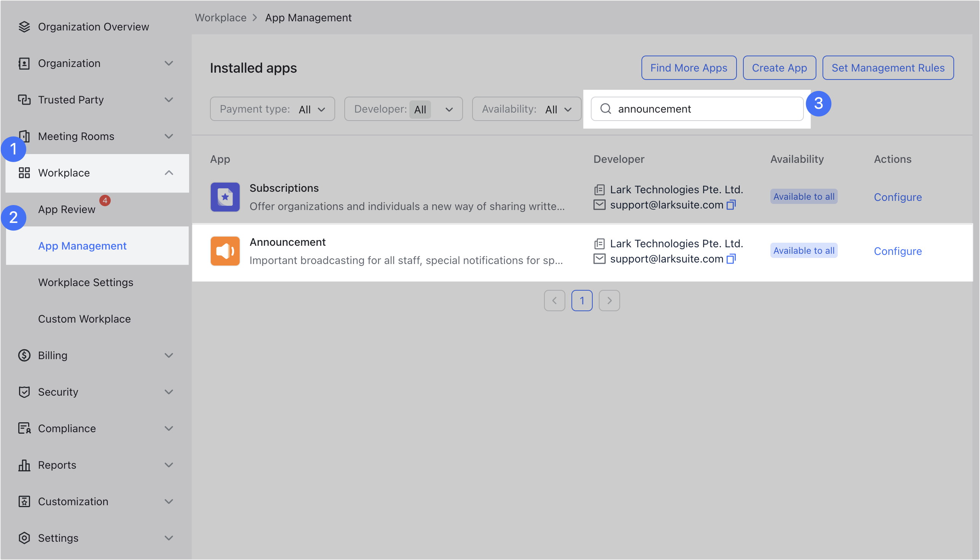Screen dimensions: 980x560
Task: Click Configure for the Announcement app
Action: pyautogui.click(x=898, y=251)
